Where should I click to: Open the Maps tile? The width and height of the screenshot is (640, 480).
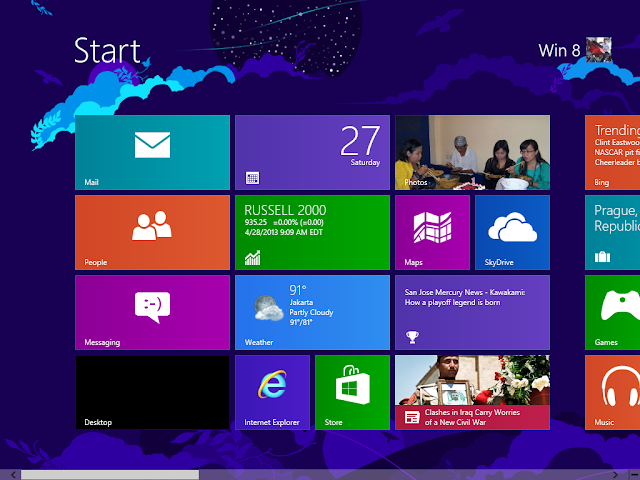(432, 232)
